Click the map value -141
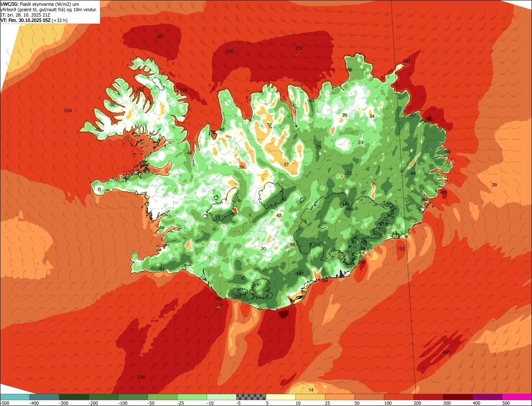The height and width of the screenshot is (406, 532). coord(299,273)
